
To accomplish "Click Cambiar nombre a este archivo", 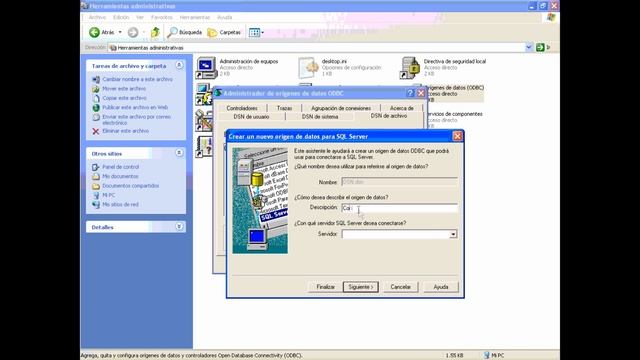I will coord(137,79).
